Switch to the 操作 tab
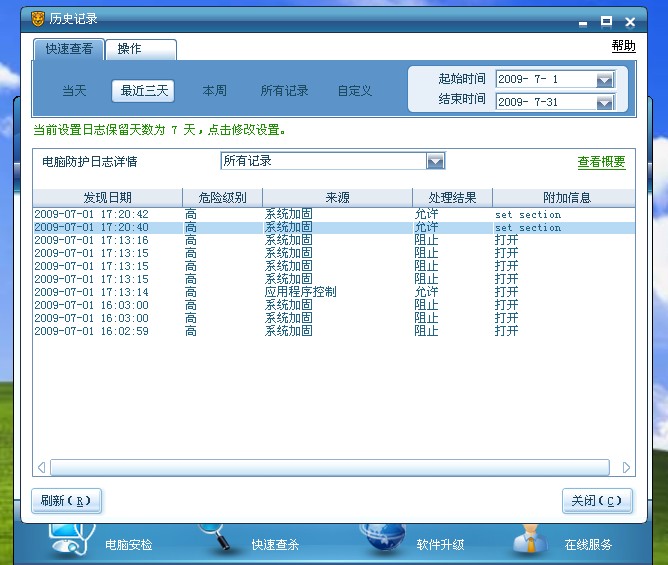Viewport: 668px width, 565px height. pyautogui.click(x=141, y=49)
